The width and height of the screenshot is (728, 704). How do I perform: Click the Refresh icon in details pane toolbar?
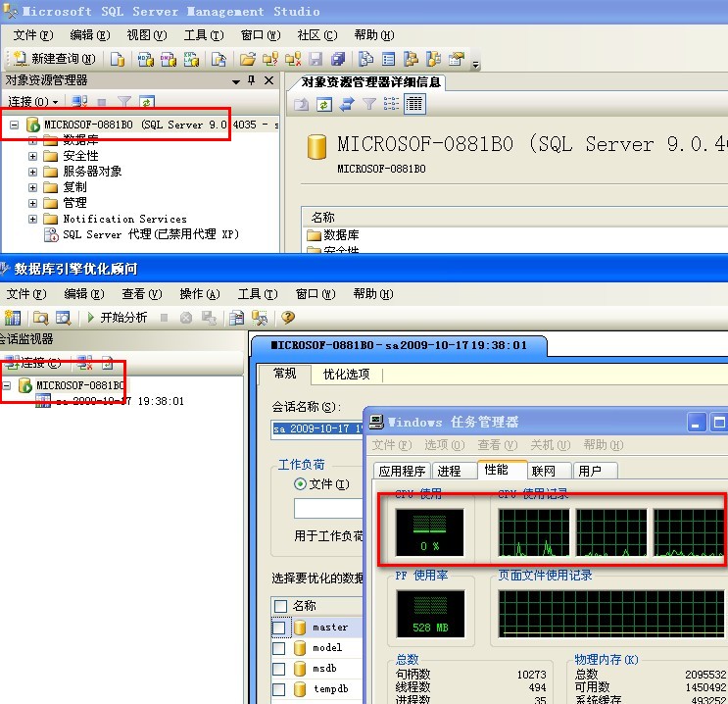point(323,104)
